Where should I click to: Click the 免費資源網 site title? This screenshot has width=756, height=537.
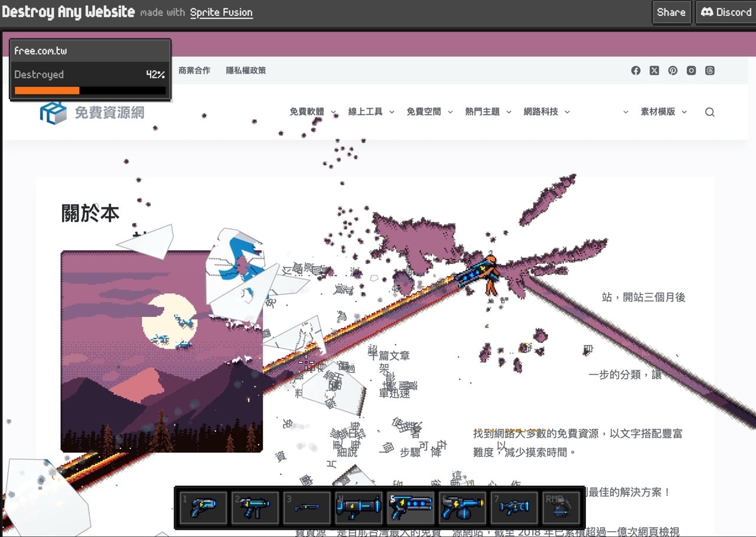(109, 113)
